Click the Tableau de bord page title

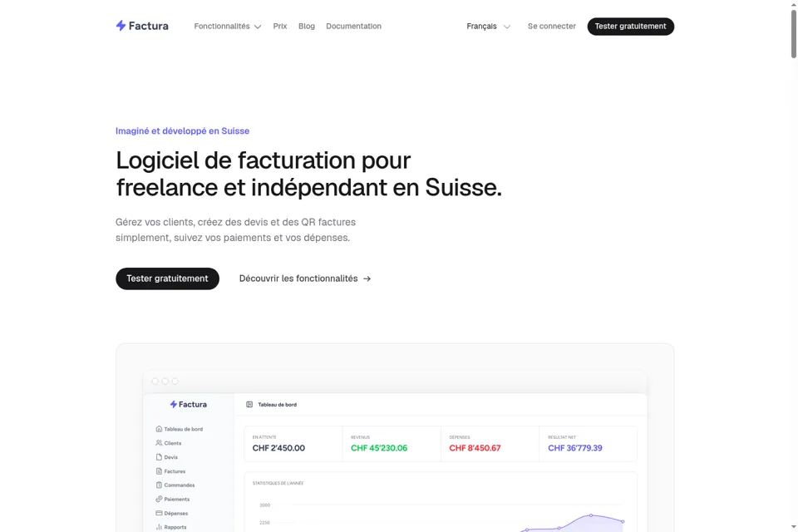[278, 405]
